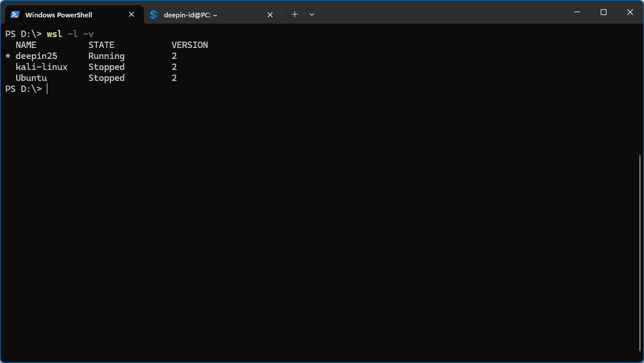Viewport: 644px width, 363px height.
Task: Click the STATE column header
Action: (x=102, y=45)
